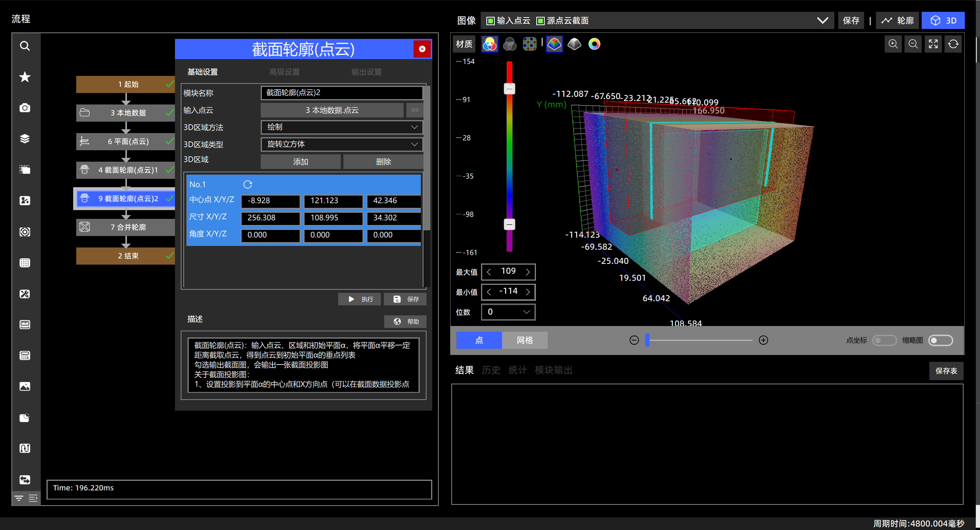This screenshot has height=530, width=980.
Task: Click 保存 button in module dialog
Action: (x=405, y=299)
